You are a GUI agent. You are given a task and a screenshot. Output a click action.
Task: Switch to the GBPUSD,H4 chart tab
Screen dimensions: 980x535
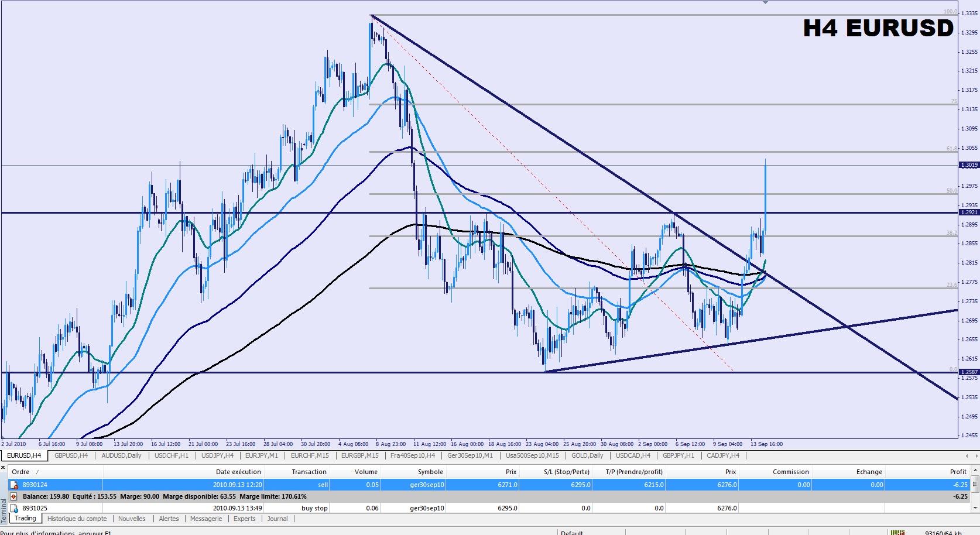click(x=71, y=455)
